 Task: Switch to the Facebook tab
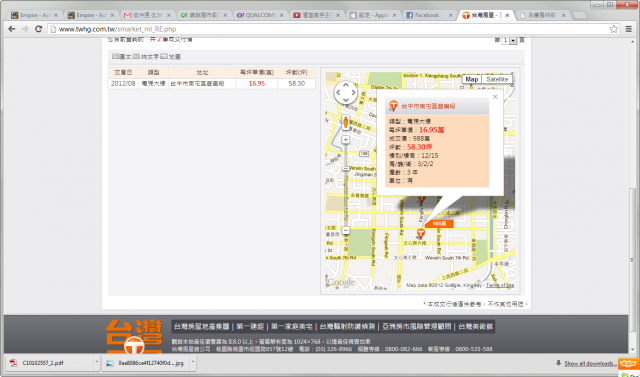[x=429, y=15]
